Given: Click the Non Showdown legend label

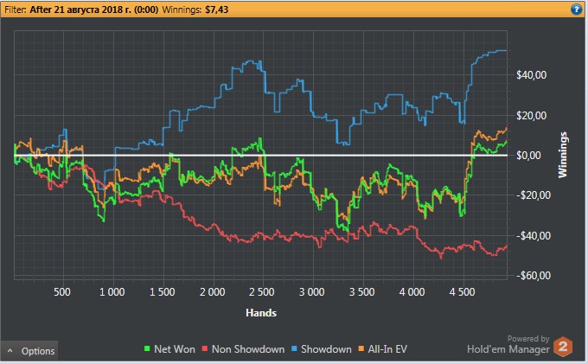Looking at the screenshot, I should click(248, 349).
